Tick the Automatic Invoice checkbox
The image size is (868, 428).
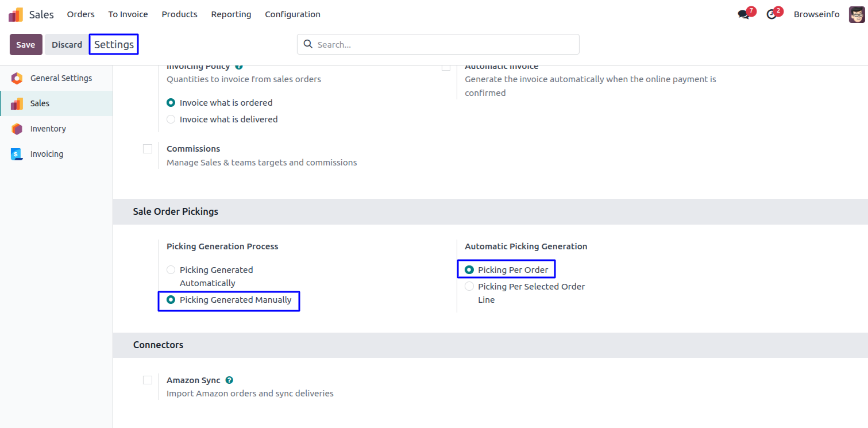click(x=446, y=67)
